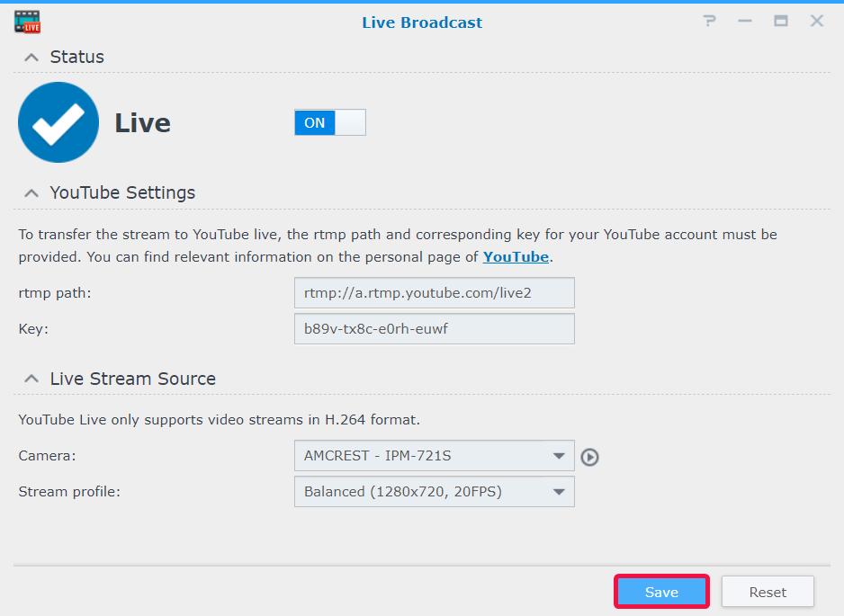Click the Key input field
844x616 pixels.
434,329
